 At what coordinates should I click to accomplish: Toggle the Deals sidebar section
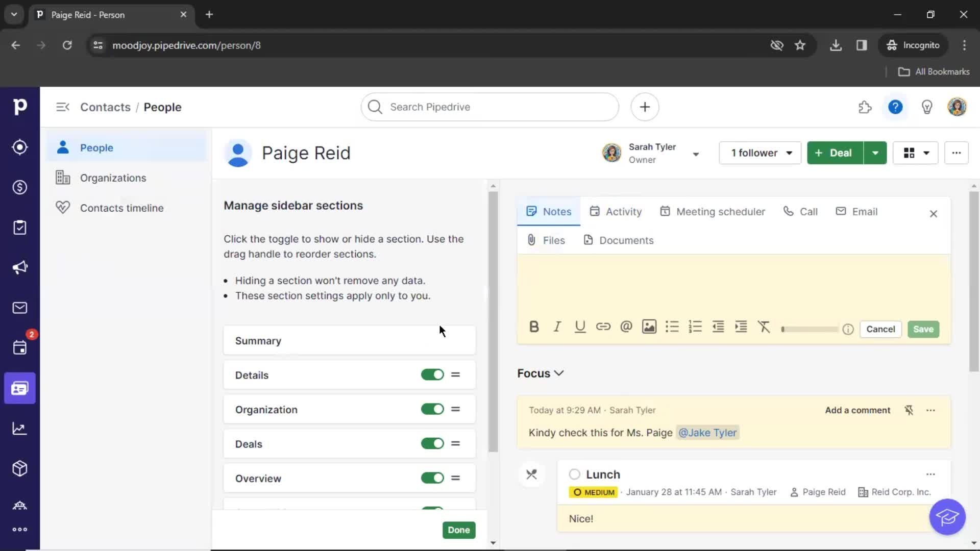pos(432,443)
